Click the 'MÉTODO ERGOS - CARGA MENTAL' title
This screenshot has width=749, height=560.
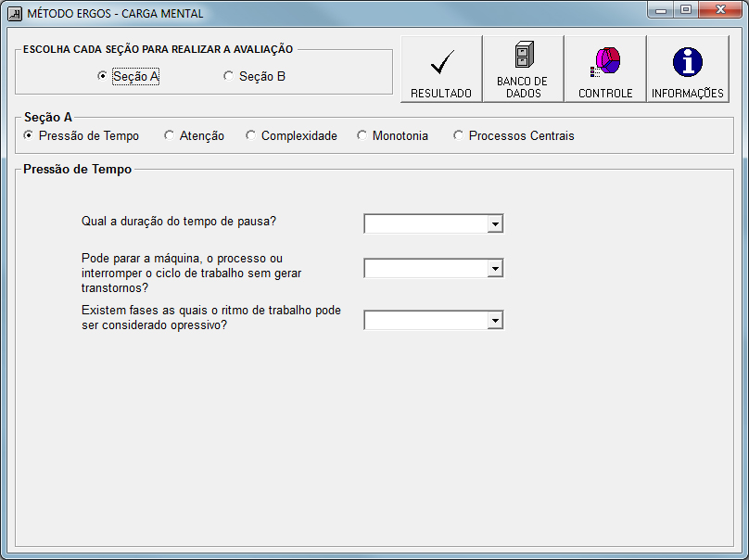(115, 13)
